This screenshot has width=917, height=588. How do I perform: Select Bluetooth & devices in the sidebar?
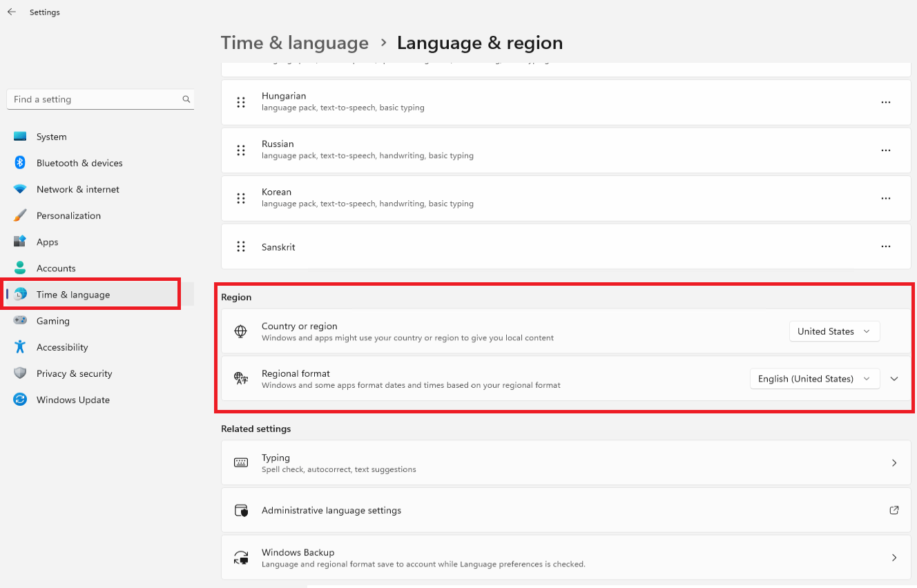pyautogui.click(x=78, y=163)
